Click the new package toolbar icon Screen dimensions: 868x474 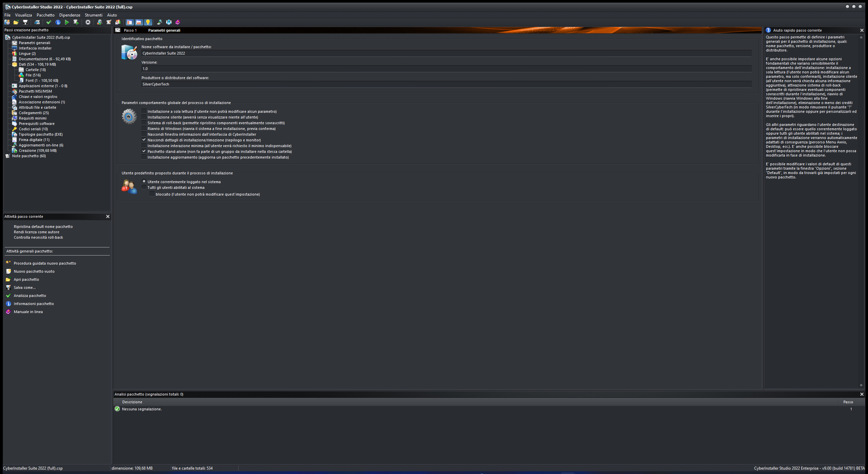coord(7,22)
